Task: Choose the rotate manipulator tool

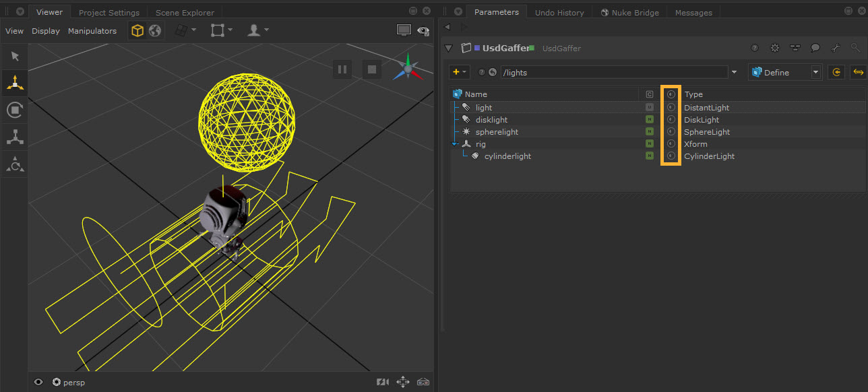Action: coord(15,110)
